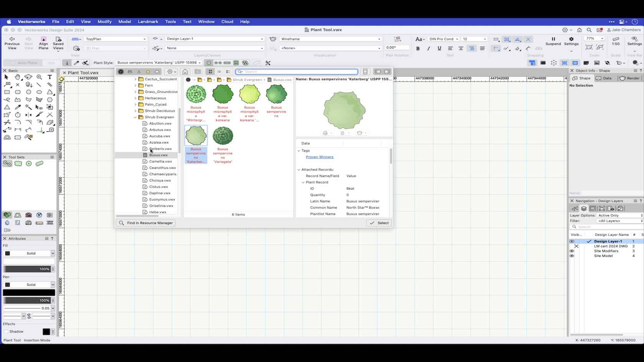Viewport: 644px width, 362px height.
Task: Collapse the Shrub Evergreen folder
Action: 135,117
